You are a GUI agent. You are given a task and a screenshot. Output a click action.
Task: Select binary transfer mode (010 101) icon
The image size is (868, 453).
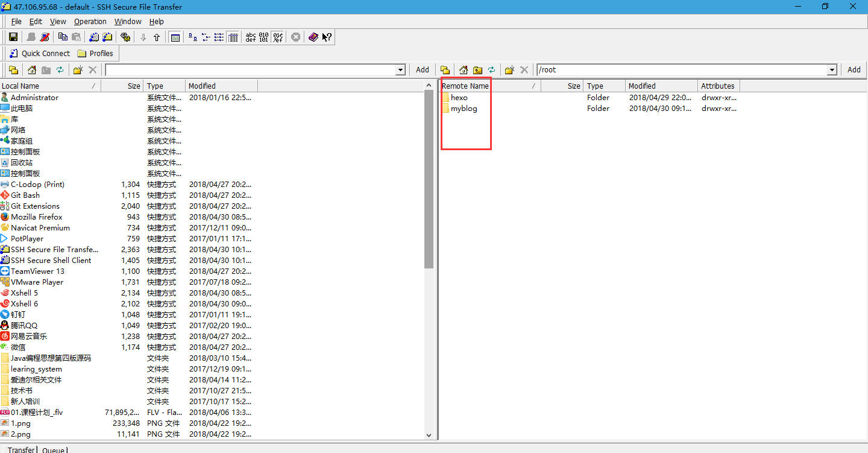pyautogui.click(x=264, y=37)
